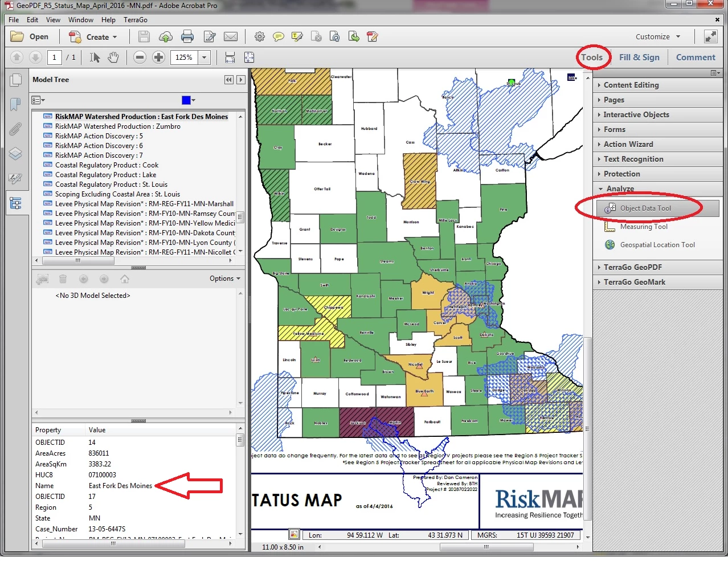Select the Object Data Tool
Image resolution: width=728 pixels, height=561 pixels.
pyautogui.click(x=658, y=208)
